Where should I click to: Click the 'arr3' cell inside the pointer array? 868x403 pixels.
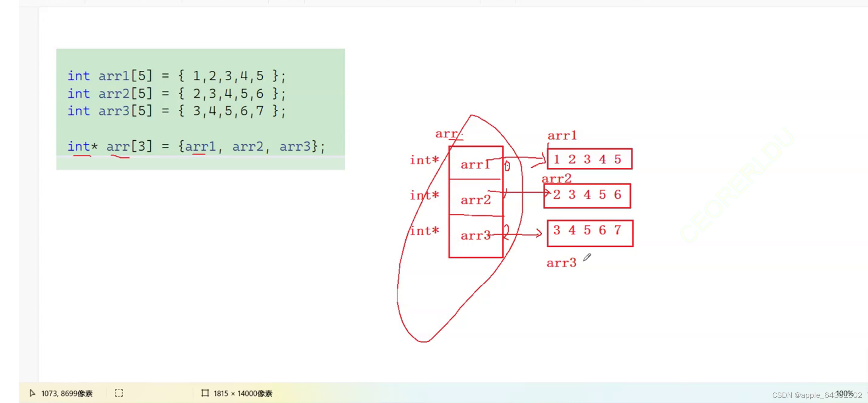coord(476,236)
